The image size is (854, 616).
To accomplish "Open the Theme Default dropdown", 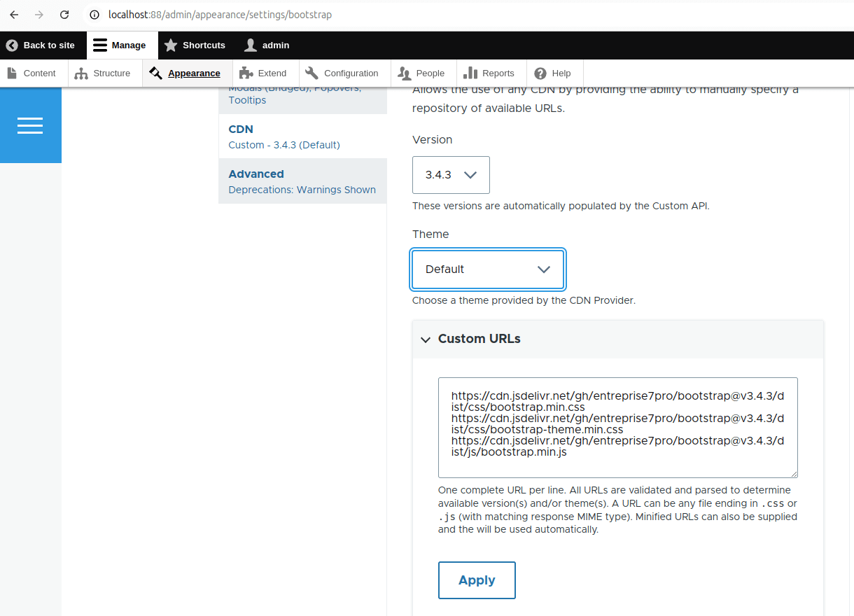I will click(488, 269).
